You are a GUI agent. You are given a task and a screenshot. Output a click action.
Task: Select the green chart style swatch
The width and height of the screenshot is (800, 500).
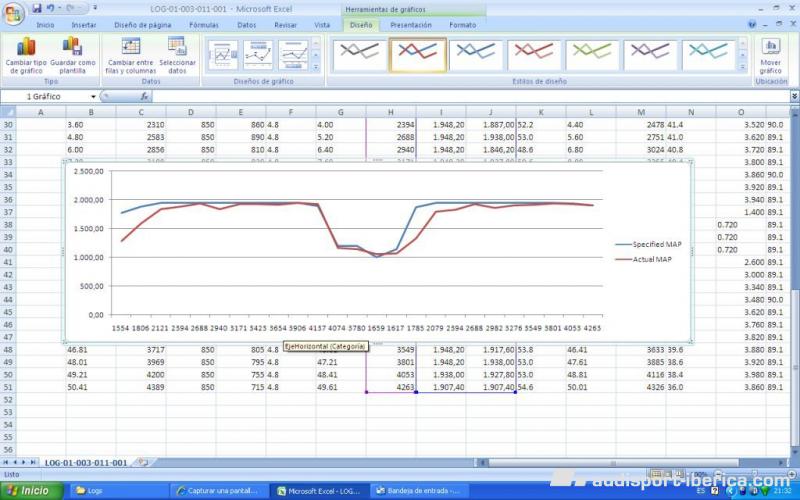(x=591, y=52)
